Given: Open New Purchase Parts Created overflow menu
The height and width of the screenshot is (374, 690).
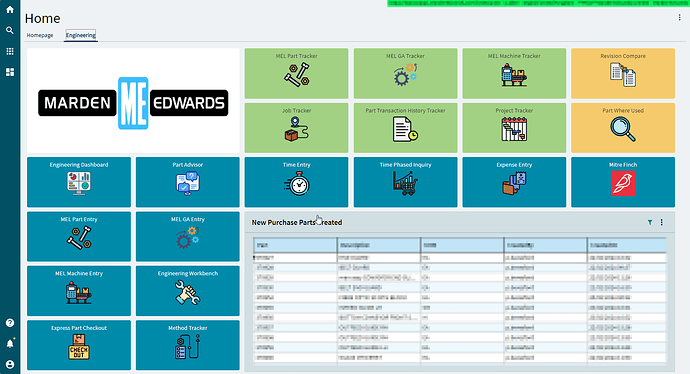Looking at the screenshot, I should click(661, 222).
